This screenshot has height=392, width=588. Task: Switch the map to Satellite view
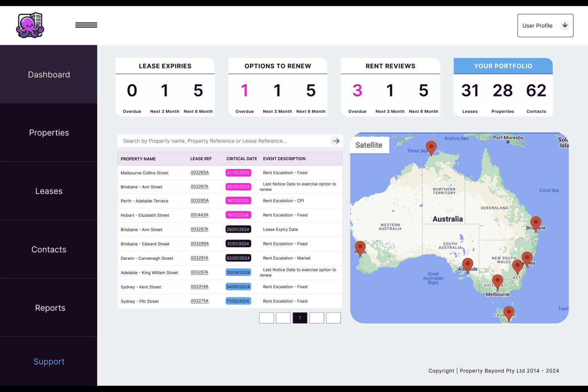point(368,145)
